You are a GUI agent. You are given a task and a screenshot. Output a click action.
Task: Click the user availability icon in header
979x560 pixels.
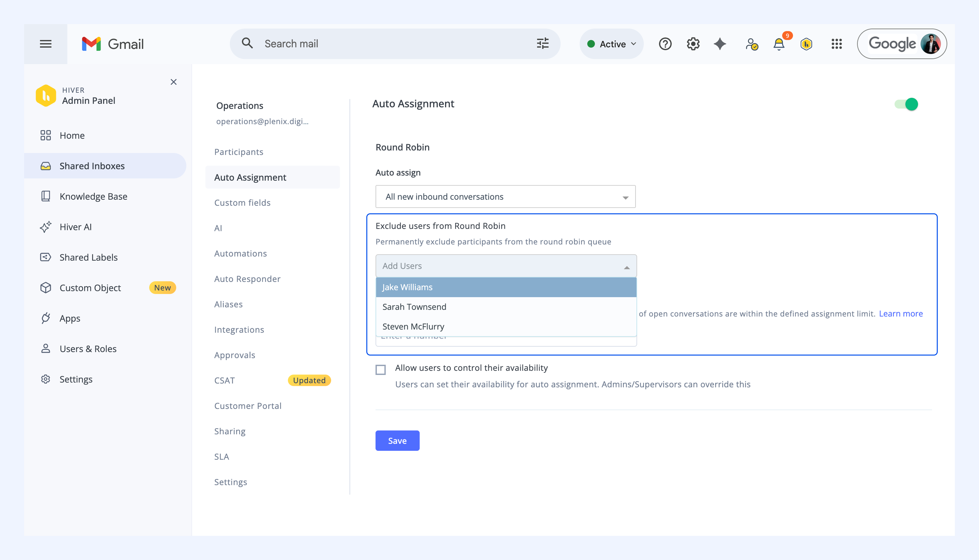point(751,44)
